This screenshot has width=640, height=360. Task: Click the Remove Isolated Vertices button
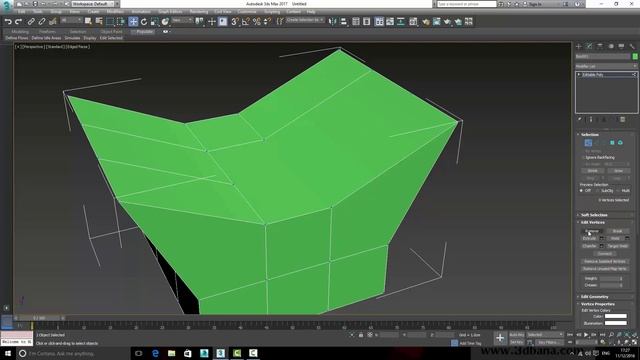pos(604,261)
